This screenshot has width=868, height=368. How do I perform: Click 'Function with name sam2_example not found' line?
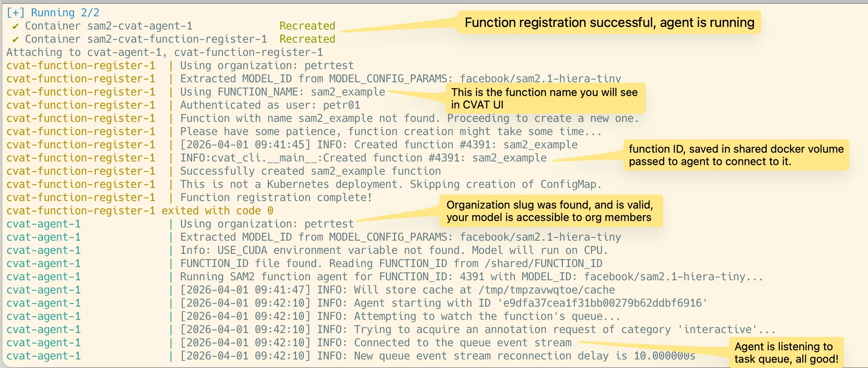pos(410,118)
